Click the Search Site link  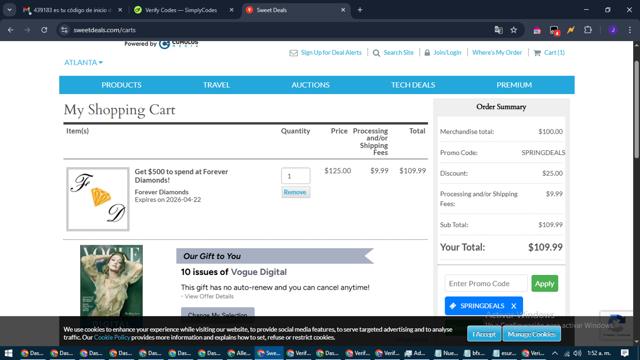(398, 53)
